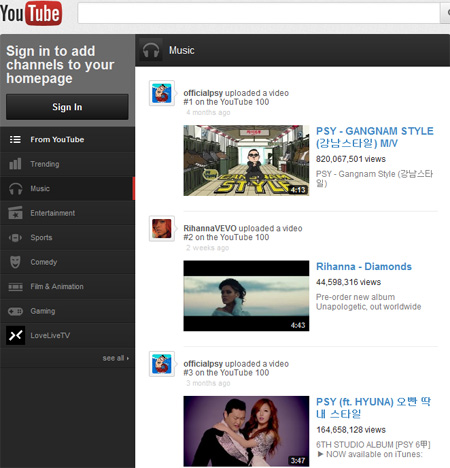450x468 pixels.
Task: Click '#2 on the YouTube 100' text
Action: (x=226, y=237)
